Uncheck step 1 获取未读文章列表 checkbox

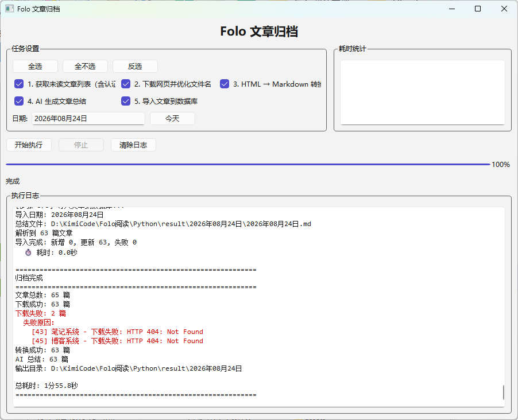[19, 84]
